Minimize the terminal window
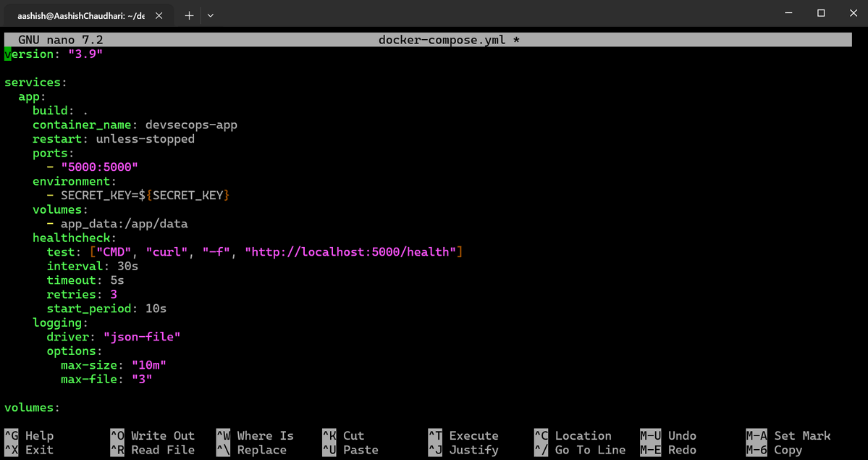This screenshot has width=868, height=460. click(789, 13)
